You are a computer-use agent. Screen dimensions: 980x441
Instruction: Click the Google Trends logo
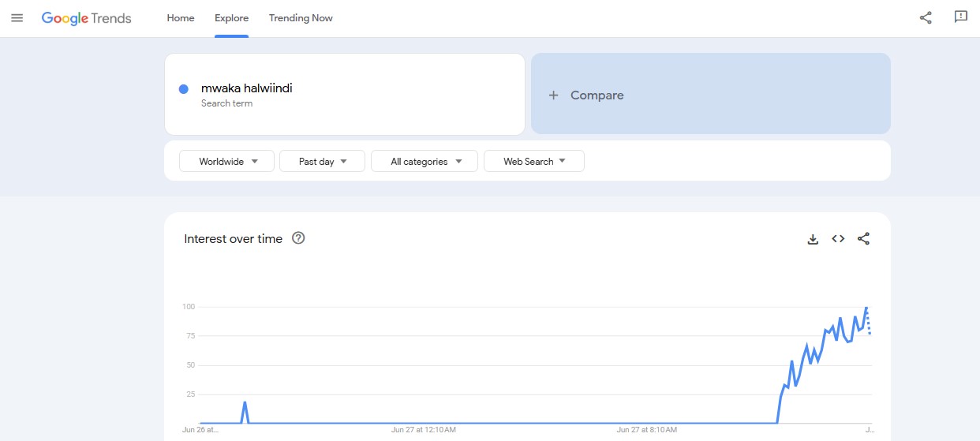(x=87, y=18)
